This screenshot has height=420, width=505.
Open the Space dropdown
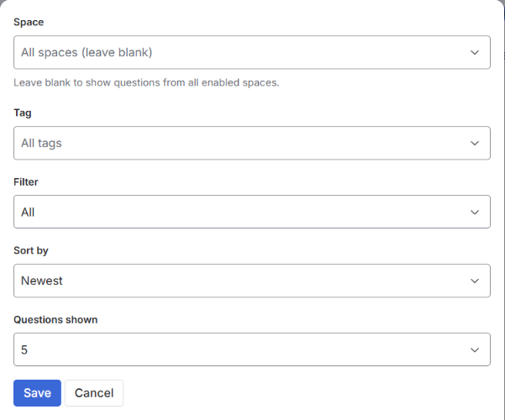pyautogui.click(x=252, y=52)
